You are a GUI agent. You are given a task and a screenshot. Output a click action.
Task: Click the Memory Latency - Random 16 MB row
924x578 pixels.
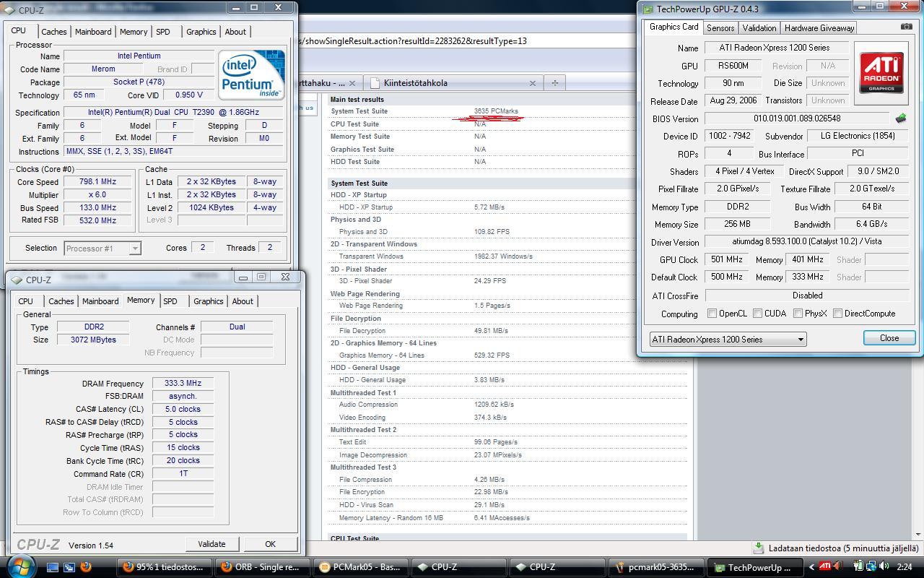click(x=507, y=518)
